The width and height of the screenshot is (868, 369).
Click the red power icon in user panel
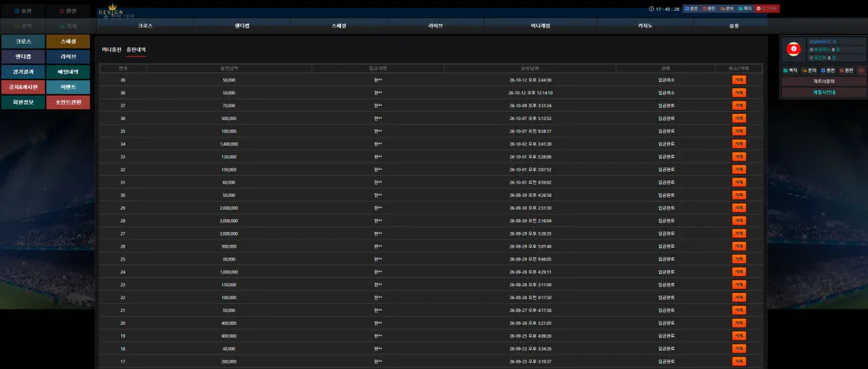pyautogui.click(x=862, y=70)
